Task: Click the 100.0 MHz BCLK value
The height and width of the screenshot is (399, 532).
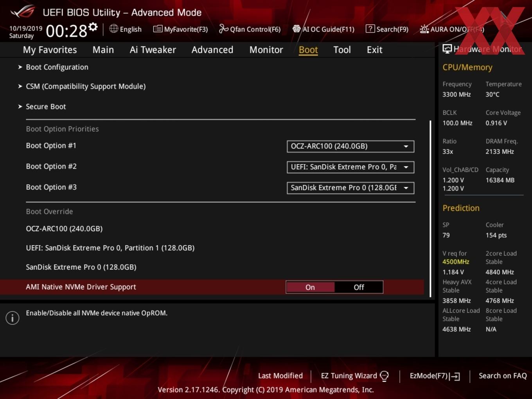Action: (x=457, y=123)
